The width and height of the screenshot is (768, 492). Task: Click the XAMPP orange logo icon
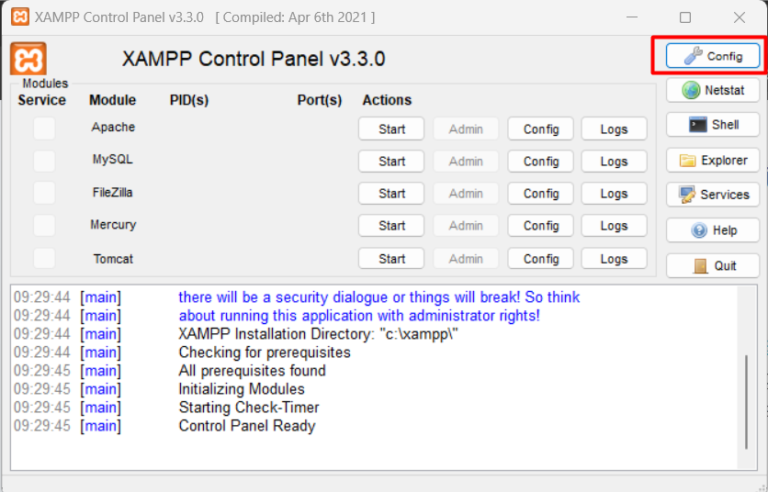pyautogui.click(x=29, y=58)
